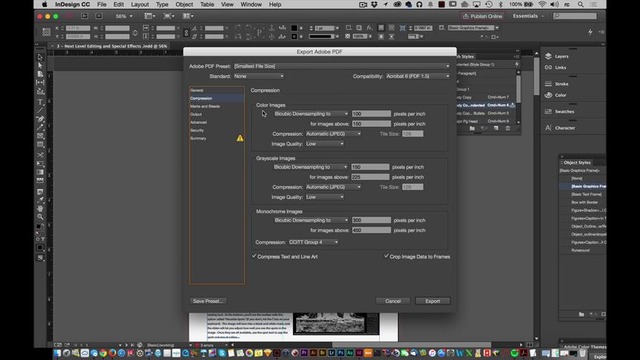
Task: Click the Export button
Action: pyautogui.click(x=433, y=301)
